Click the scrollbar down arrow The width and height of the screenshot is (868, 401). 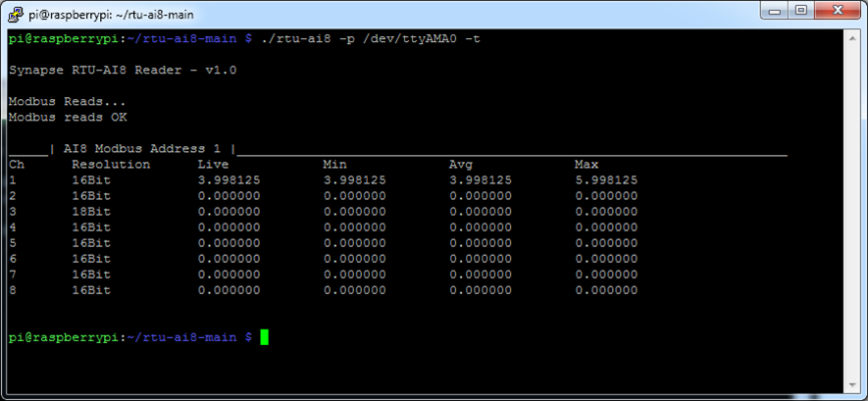(x=853, y=385)
